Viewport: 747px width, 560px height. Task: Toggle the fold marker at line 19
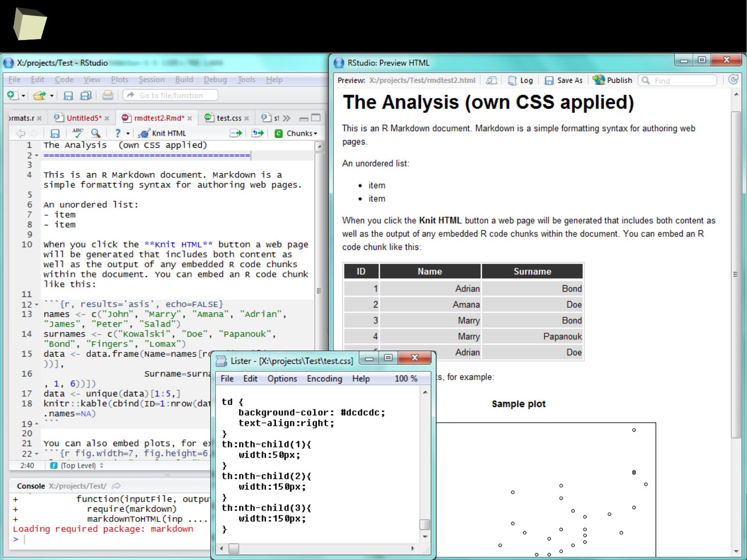(x=36, y=424)
